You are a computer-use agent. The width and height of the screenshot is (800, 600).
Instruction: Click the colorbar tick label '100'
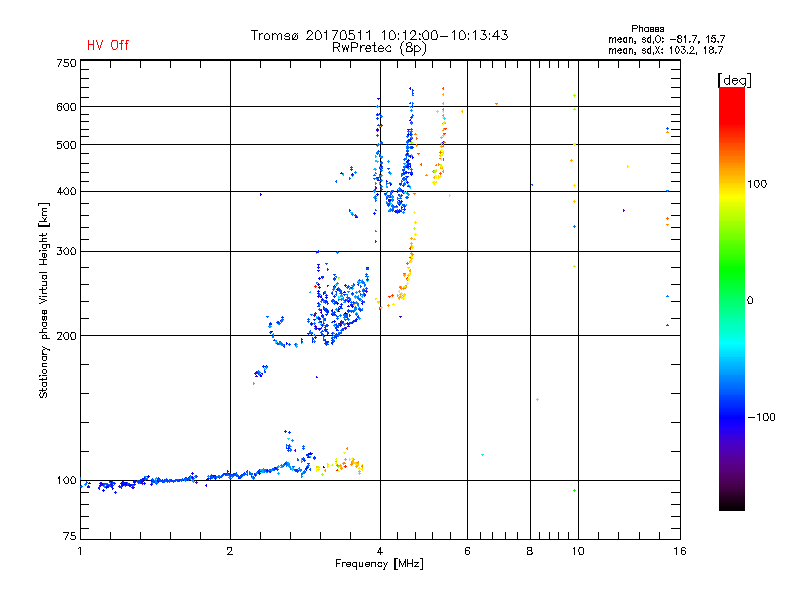coord(757,184)
